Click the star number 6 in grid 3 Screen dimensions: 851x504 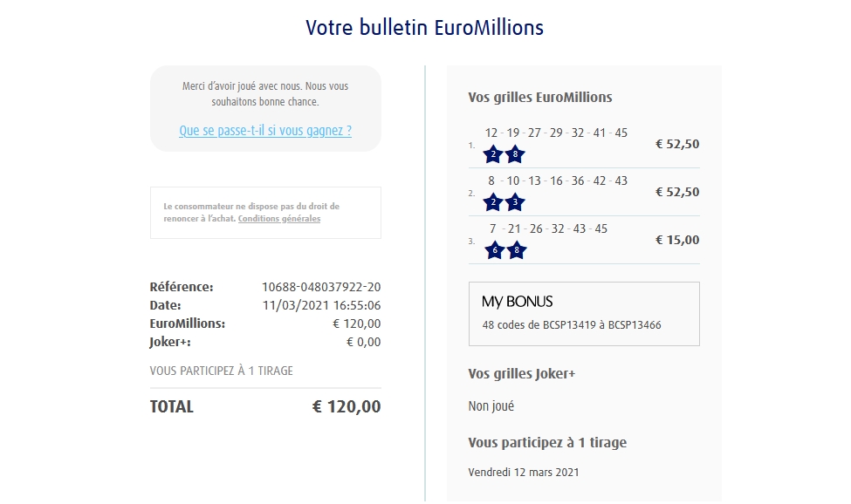coord(494,250)
